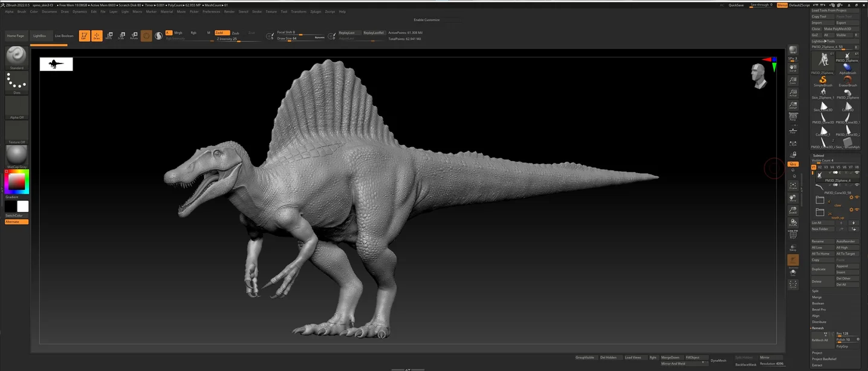Open the Texture Off selector

16,133
